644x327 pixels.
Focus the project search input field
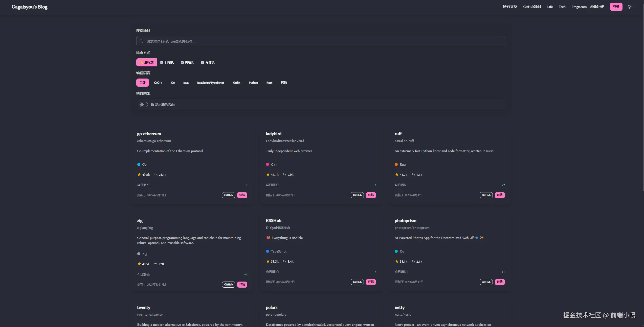321,41
